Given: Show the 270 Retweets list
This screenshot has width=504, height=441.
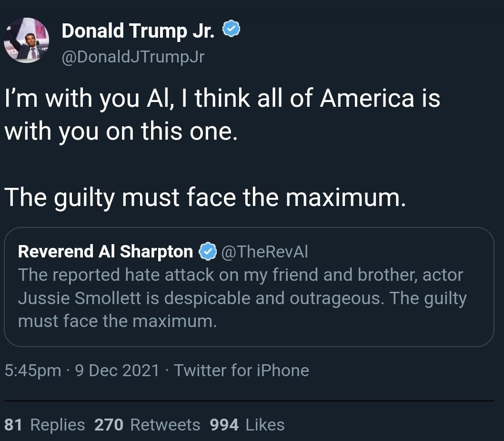Looking at the screenshot, I should pyautogui.click(x=147, y=425).
